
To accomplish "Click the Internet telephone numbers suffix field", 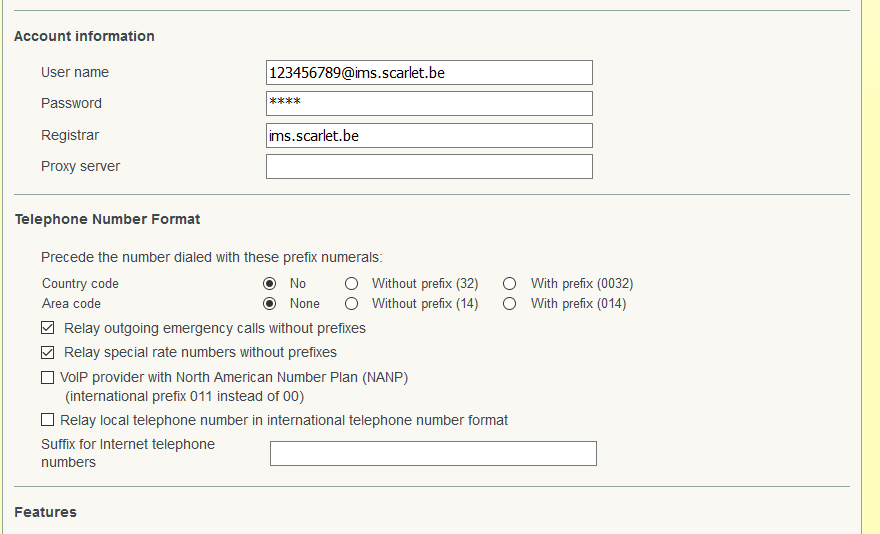I will coord(433,454).
